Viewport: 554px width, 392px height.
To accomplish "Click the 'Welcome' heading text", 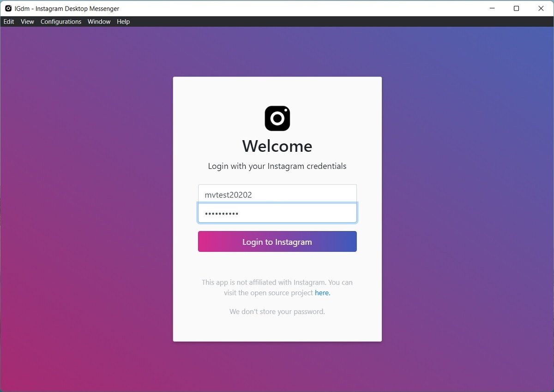I will click(277, 146).
